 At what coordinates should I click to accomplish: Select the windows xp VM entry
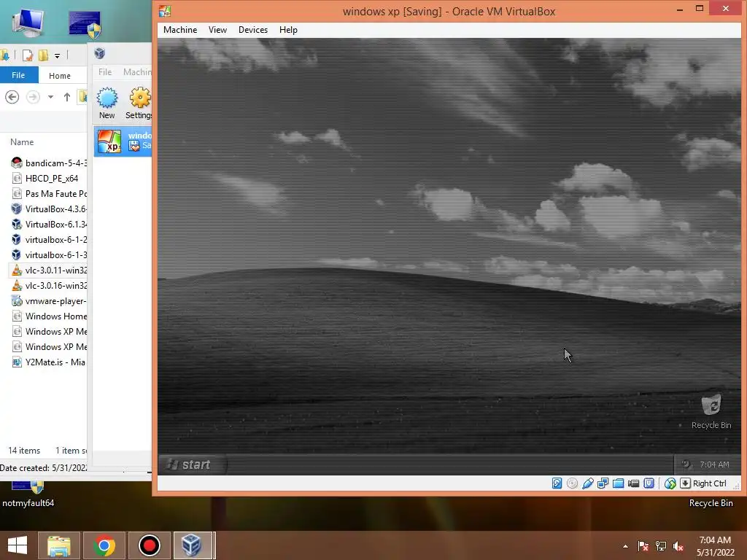123,141
